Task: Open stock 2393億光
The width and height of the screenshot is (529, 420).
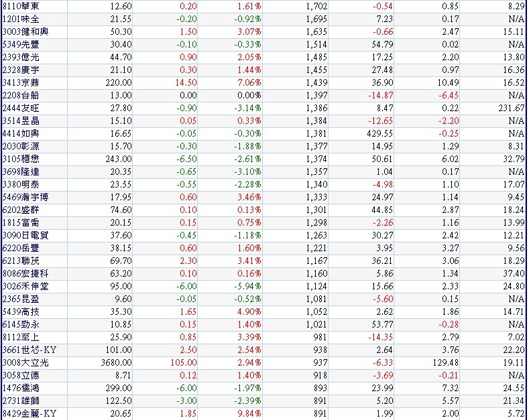Action: (x=21, y=58)
